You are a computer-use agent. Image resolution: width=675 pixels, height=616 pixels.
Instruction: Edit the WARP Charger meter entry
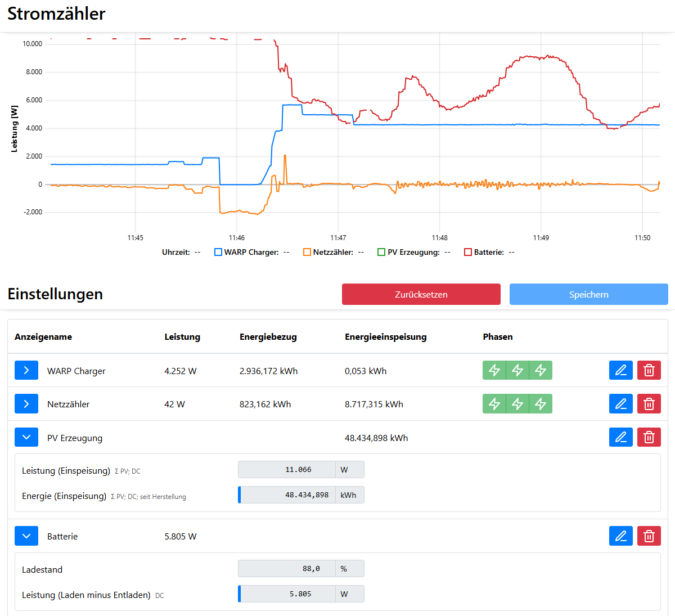[620, 370]
